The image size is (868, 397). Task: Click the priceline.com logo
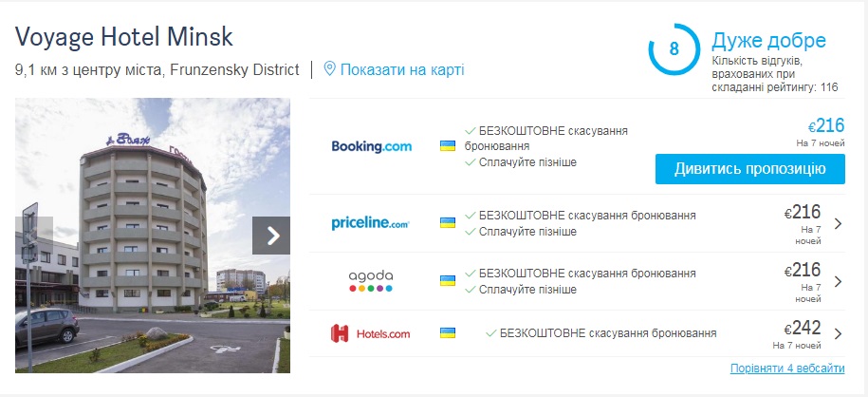coord(370,223)
